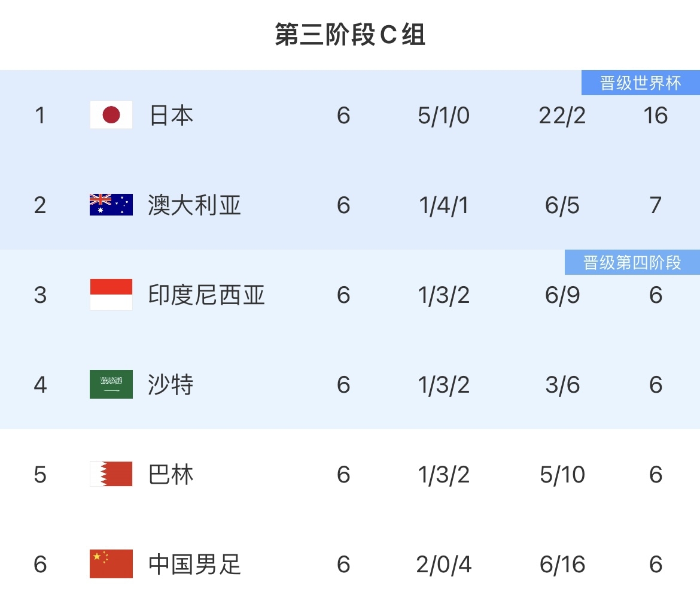Click China's 2/0/4 win-draw-loss record
The image size is (700, 607).
(x=444, y=564)
